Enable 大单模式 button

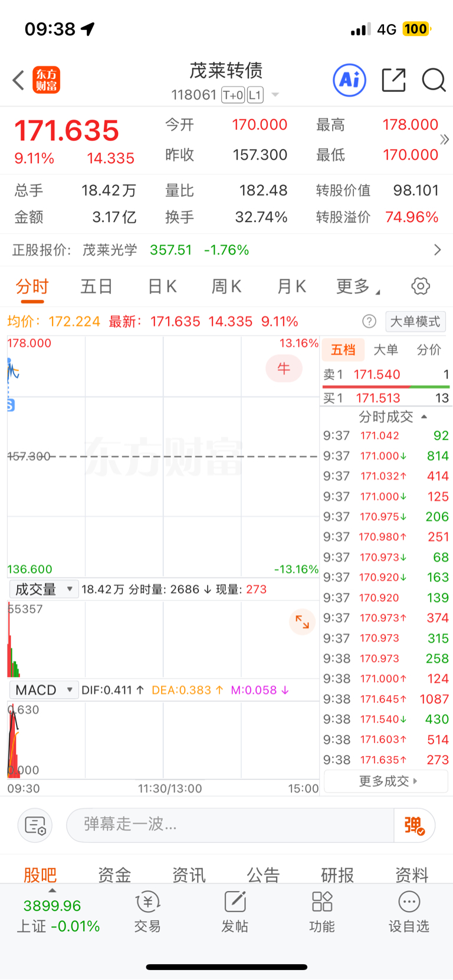click(415, 322)
